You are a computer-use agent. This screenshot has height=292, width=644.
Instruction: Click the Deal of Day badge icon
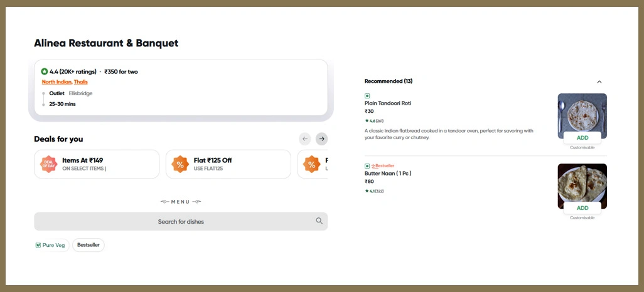point(48,164)
